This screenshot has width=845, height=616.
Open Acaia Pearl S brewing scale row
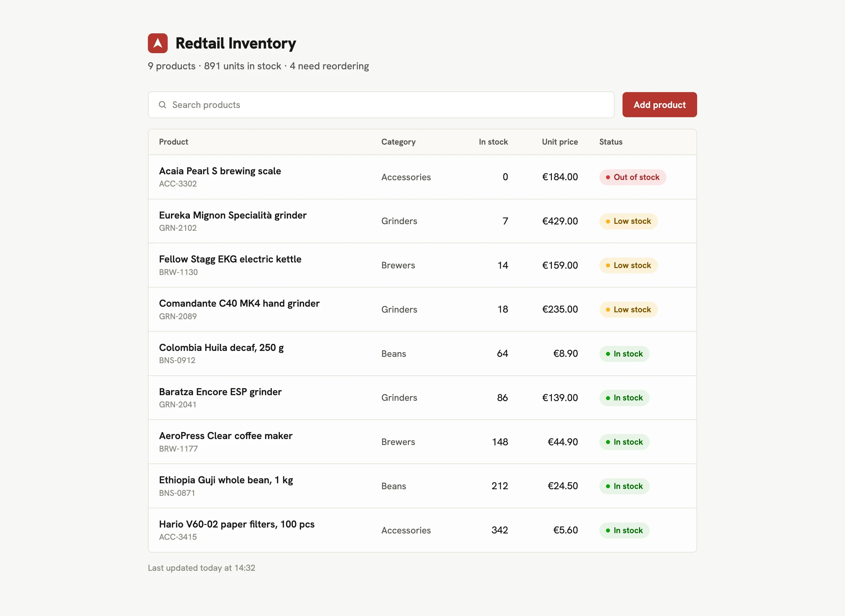(422, 177)
